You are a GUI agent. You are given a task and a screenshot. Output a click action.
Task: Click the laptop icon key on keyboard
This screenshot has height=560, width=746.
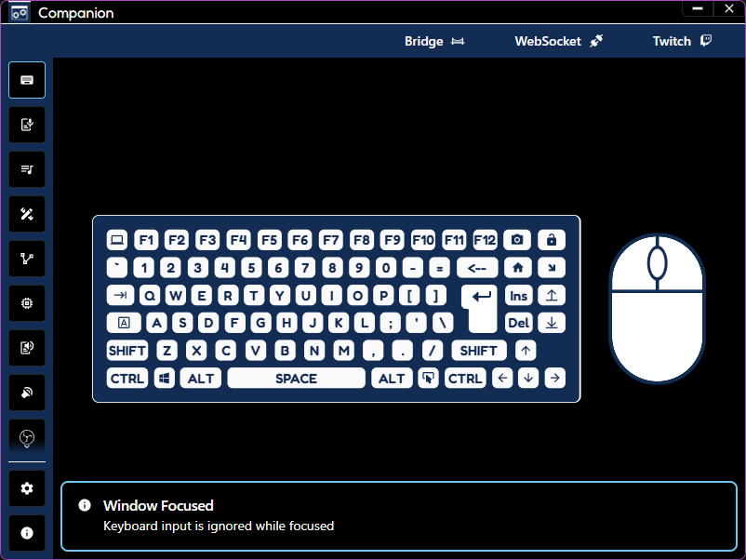pos(117,240)
